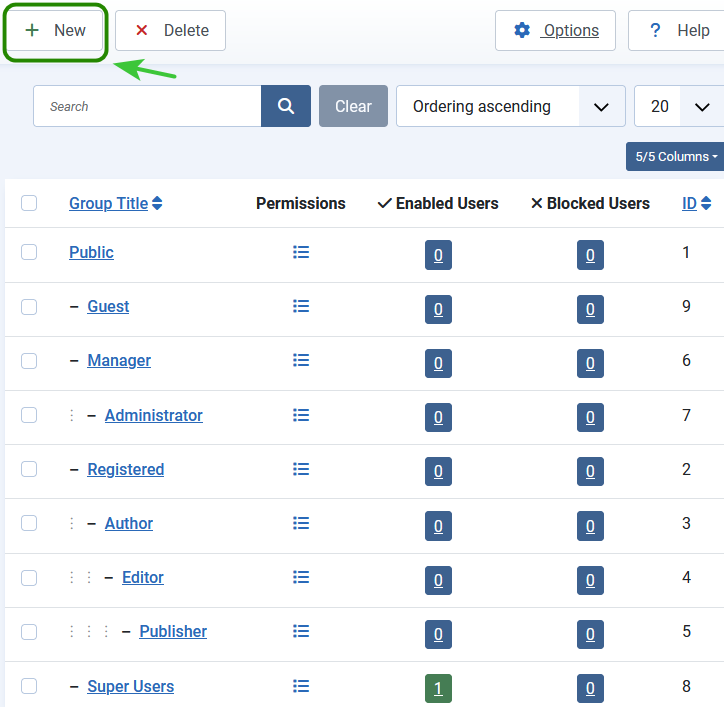This screenshot has width=724, height=707.
Task: Open permissions list icon for Registered group
Action: coord(301,469)
